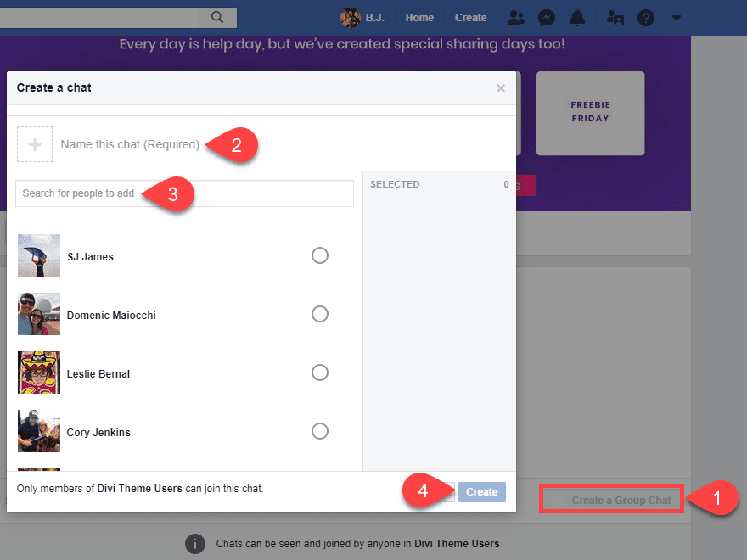Select the circle beside Cory Jenkins
This screenshot has width=747, height=560.
click(x=320, y=431)
